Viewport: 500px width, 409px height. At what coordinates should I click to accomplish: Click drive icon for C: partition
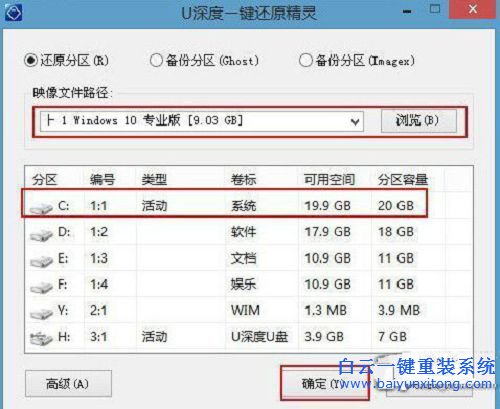click(41, 208)
